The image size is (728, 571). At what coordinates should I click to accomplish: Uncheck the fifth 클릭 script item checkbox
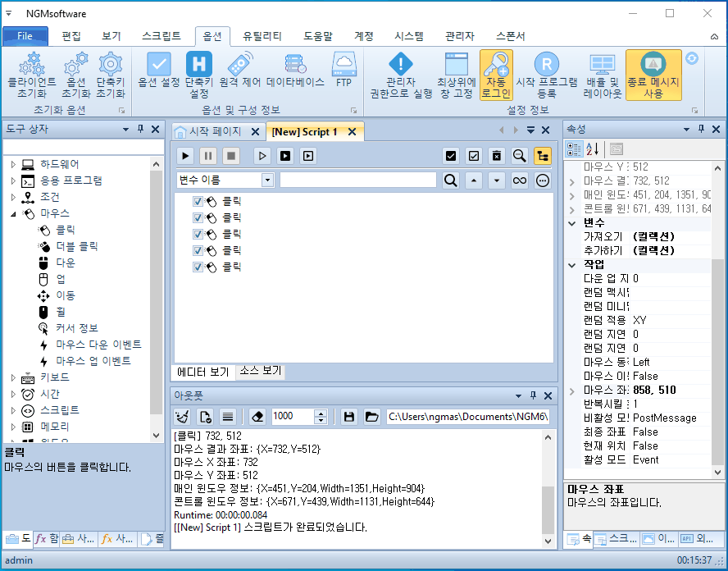(x=198, y=267)
